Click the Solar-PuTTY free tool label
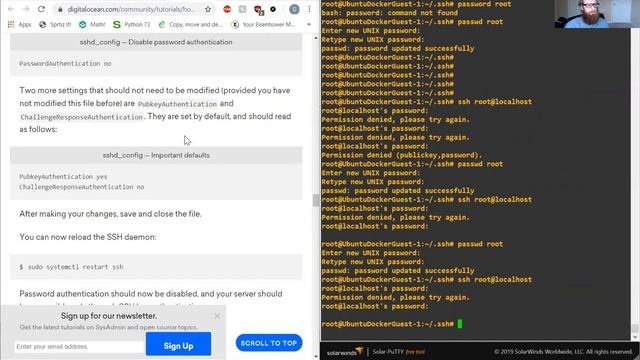Screen dimensions: 640x360 [x=399, y=351]
